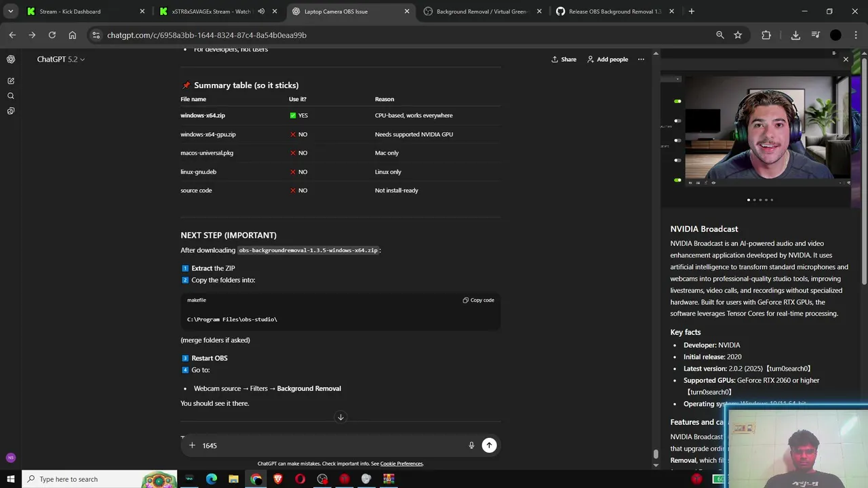
Task: Click the macos-universal.pkg table cell
Action: (207, 152)
